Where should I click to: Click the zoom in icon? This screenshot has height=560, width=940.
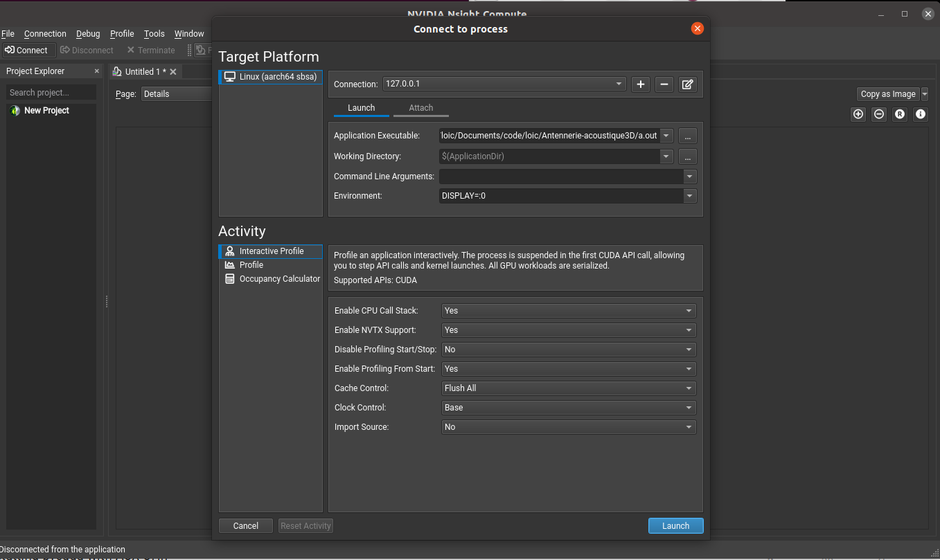pos(858,114)
